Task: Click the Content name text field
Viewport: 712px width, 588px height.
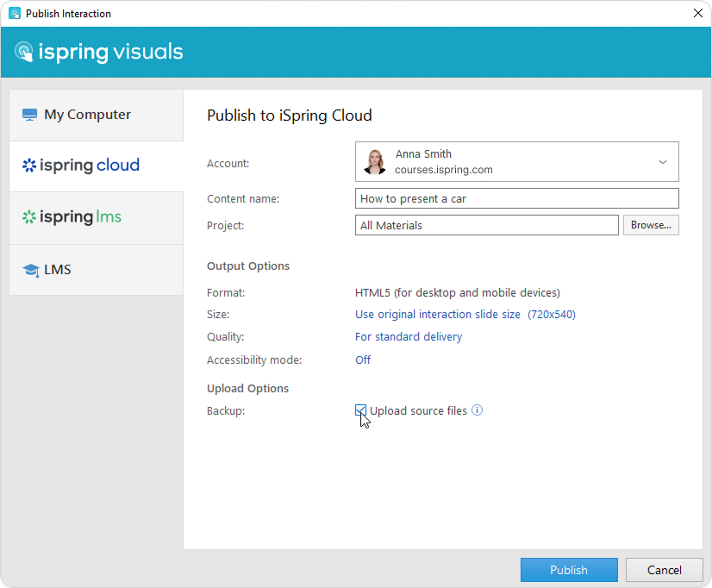Action: tap(516, 198)
